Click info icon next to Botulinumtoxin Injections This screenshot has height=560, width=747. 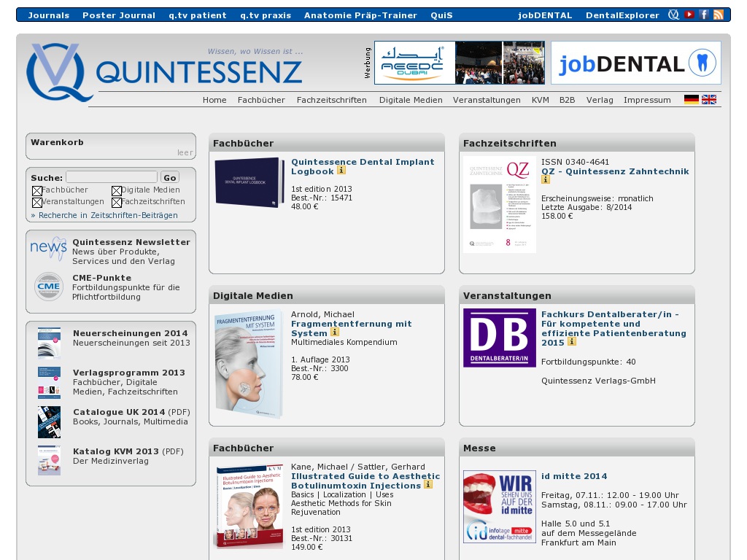428,484
